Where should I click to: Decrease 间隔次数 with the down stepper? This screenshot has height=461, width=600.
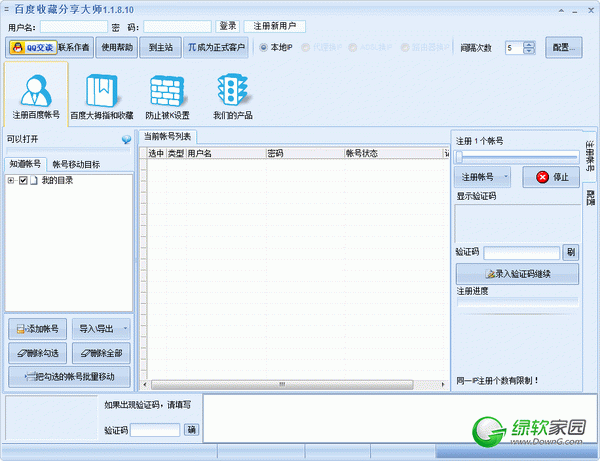click(529, 51)
